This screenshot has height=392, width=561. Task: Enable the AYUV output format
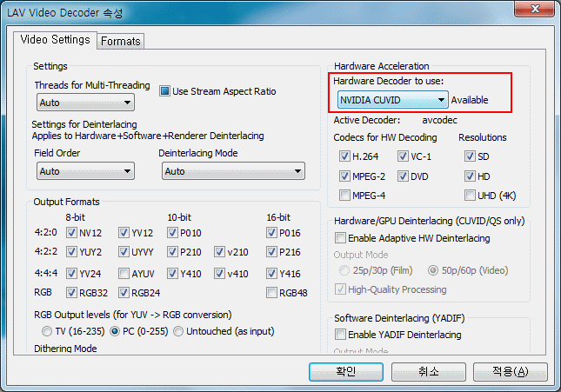click(x=123, y=274)
